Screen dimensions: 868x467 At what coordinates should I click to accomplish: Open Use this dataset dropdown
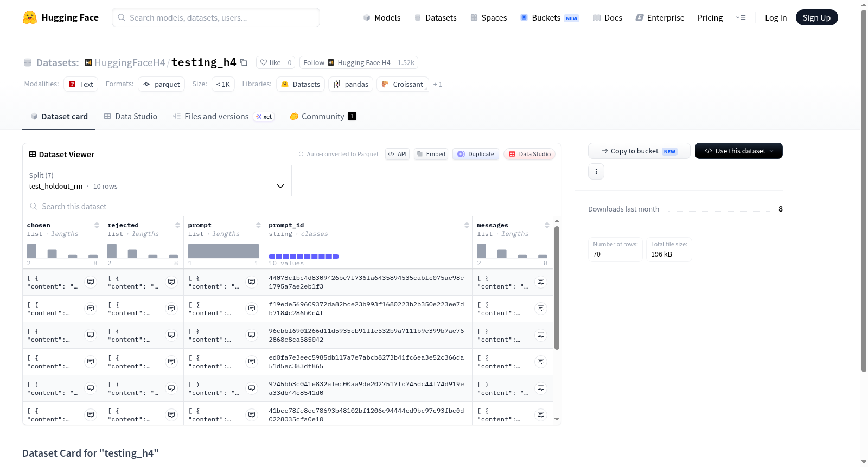pyautogui.click(x=738, y=151)
